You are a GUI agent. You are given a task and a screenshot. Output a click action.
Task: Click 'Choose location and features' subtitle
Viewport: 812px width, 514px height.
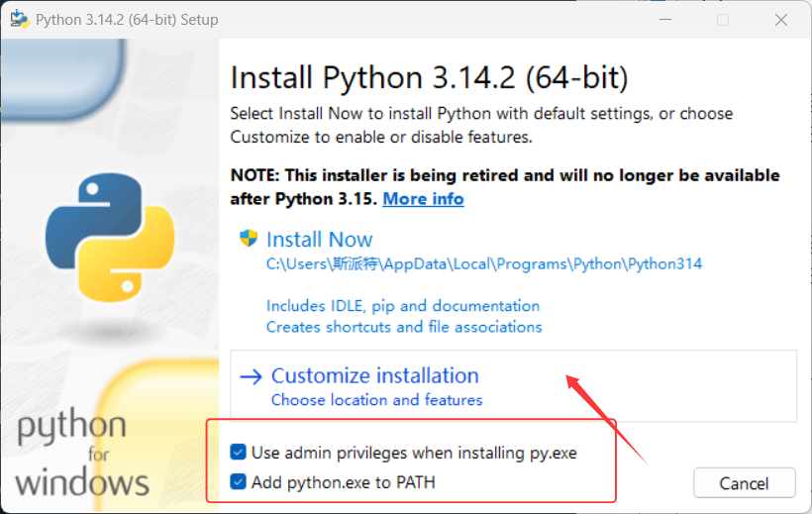coord(377,400)
